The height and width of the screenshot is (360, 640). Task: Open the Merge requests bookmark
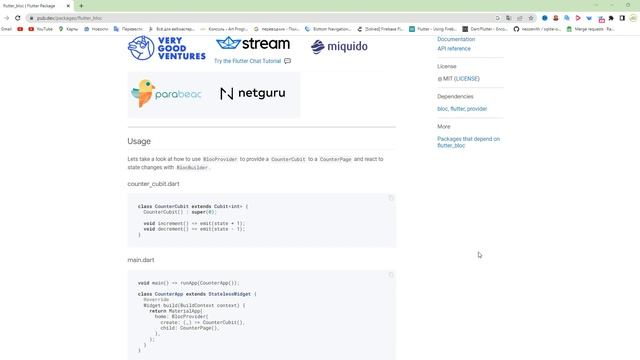590,29
